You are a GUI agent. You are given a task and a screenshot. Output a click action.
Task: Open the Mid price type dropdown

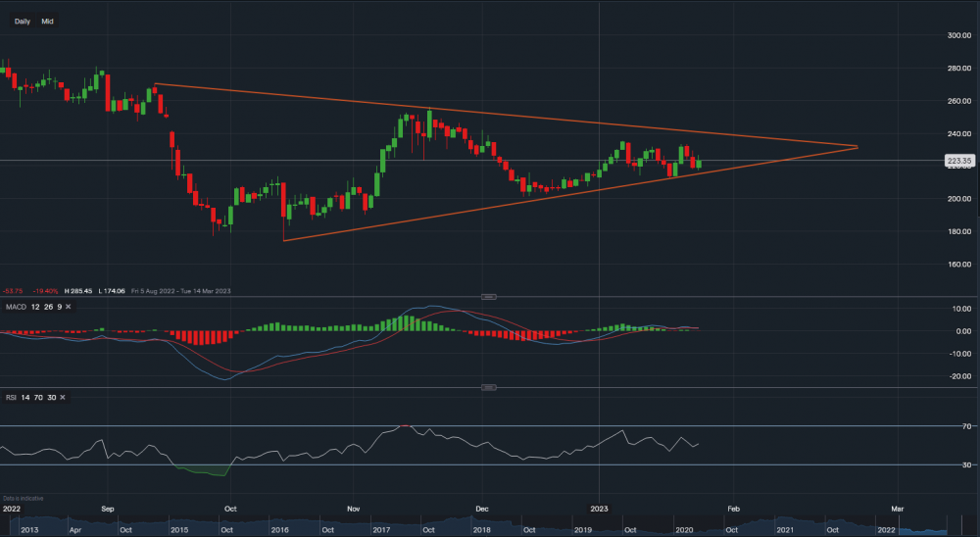coord(47,21)
